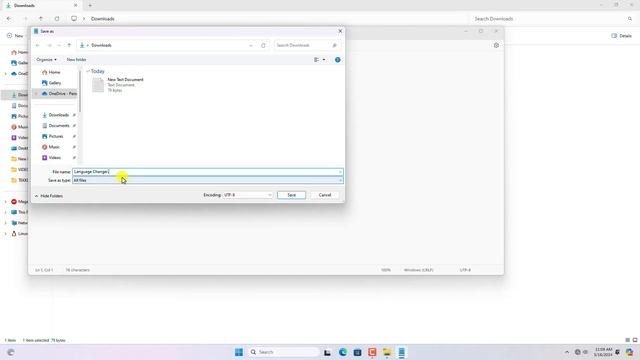Add a new tab in File Explorer
Image resolution: width=640 pixels, height=360 pixels.
pos(90,5)
